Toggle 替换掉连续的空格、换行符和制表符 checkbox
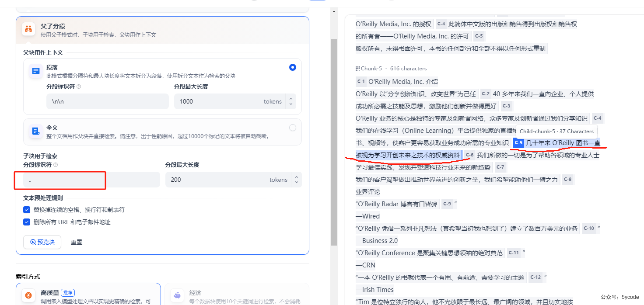This screenshot has width=644, height=305. pos(27,210)
